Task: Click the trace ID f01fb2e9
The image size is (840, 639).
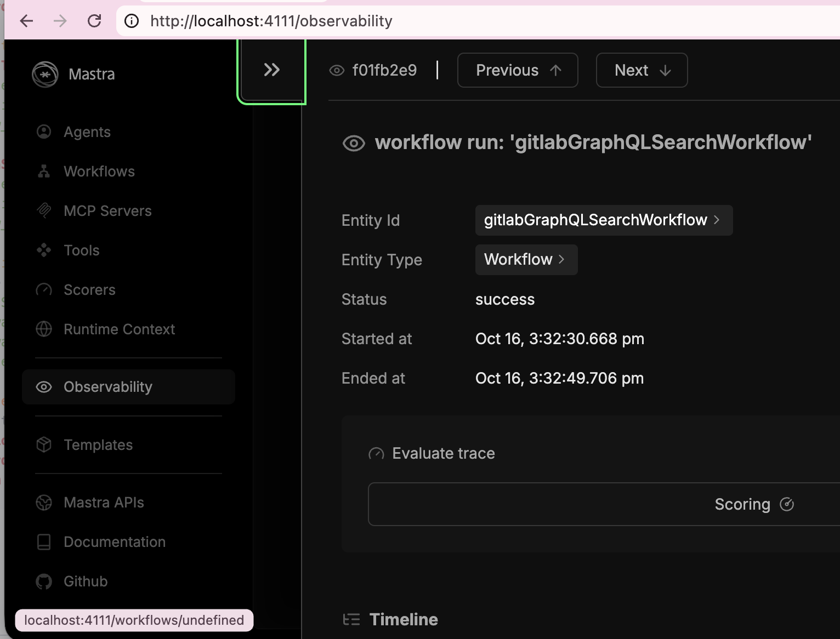Action: [x=384, y=71]
